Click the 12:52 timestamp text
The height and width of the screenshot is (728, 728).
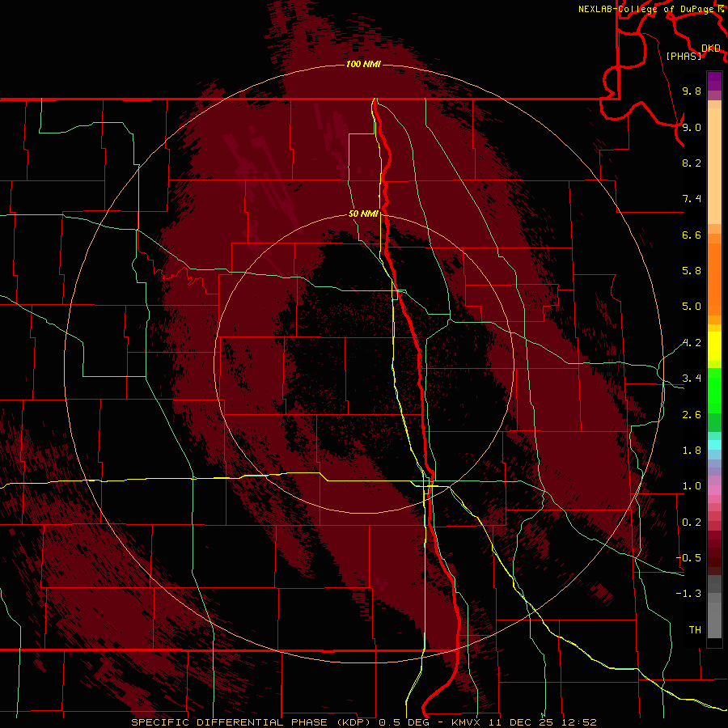578,722
